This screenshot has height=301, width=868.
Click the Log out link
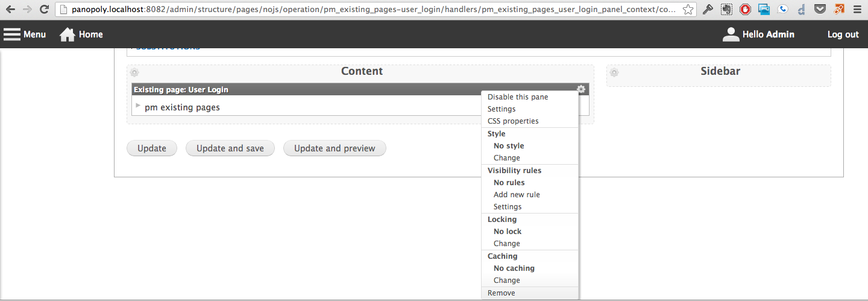coord(843,34)
